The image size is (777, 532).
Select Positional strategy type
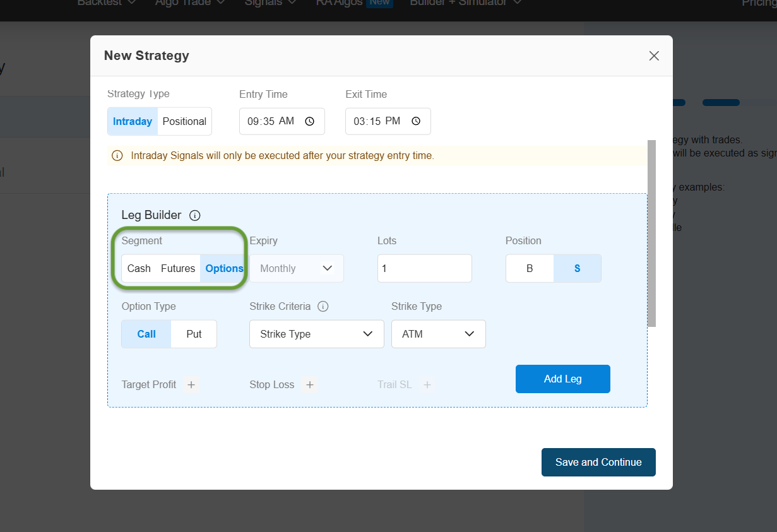[184, 121]
